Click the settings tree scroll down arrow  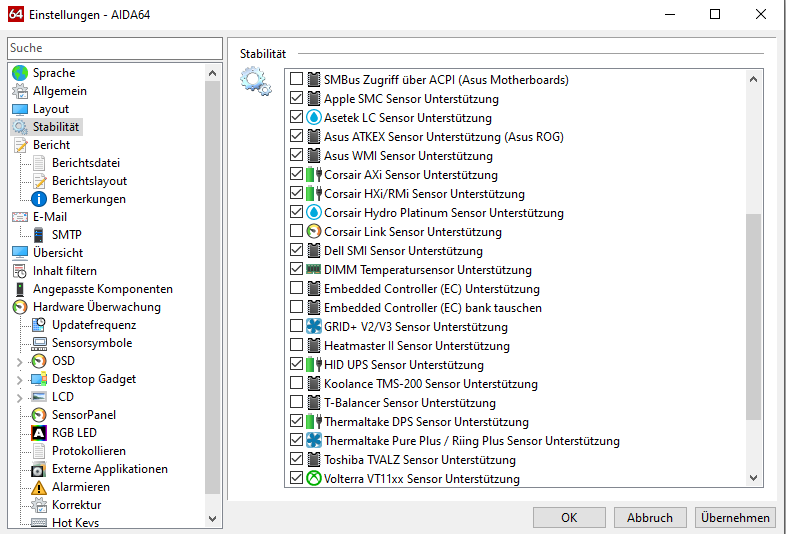(213, 519)
